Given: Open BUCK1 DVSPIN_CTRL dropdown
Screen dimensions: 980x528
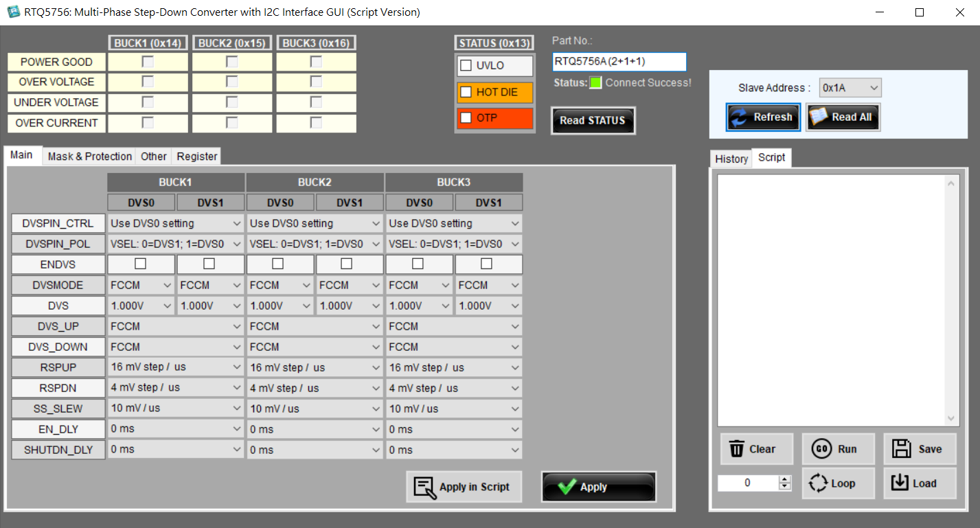Looking at the screenshot, I should point(176,223).
